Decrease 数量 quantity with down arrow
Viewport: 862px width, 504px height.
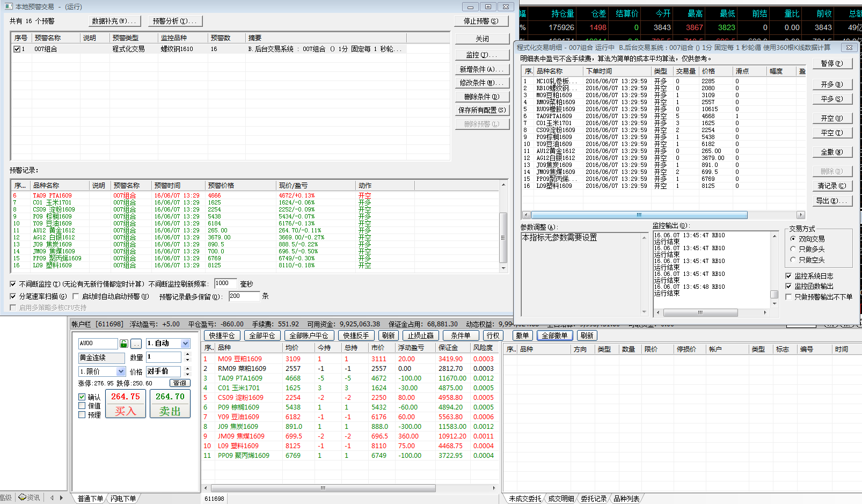(187, 360)
